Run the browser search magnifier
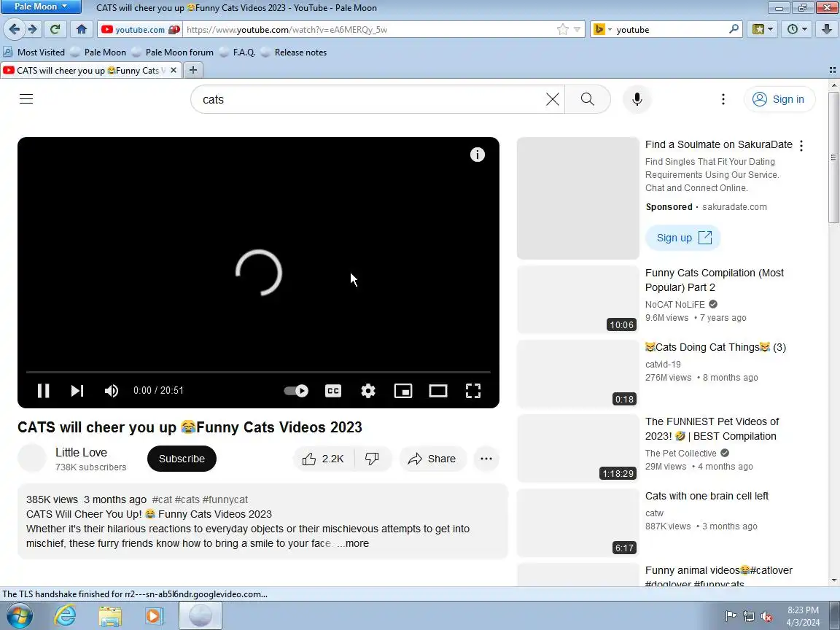840x630 pixels. point(734,29)
